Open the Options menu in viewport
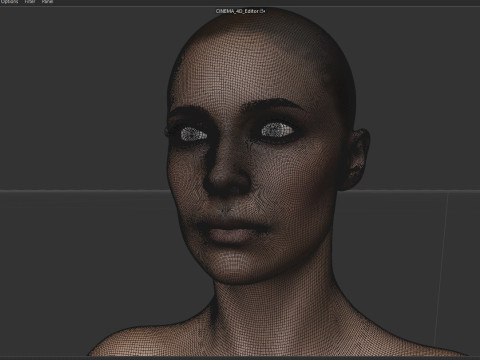 (10, 2)
